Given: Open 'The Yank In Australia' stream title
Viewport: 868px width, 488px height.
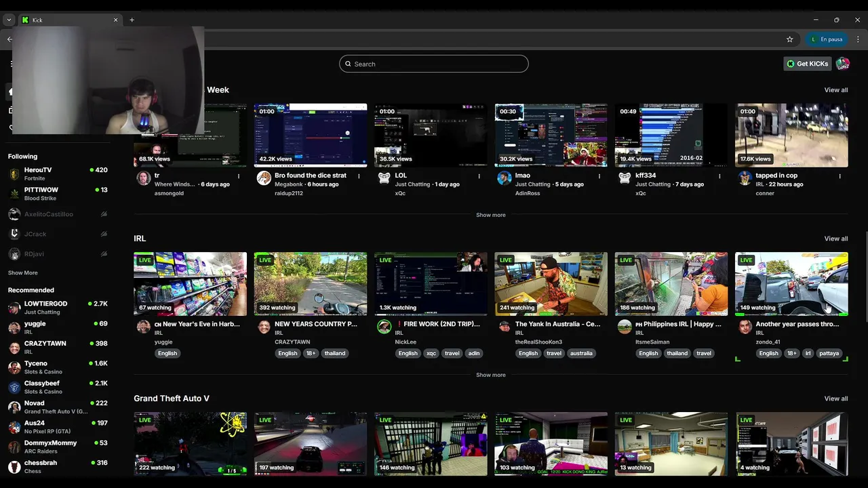Looking at the screenshot, I should pyautogui.click(x=557, y=324).
